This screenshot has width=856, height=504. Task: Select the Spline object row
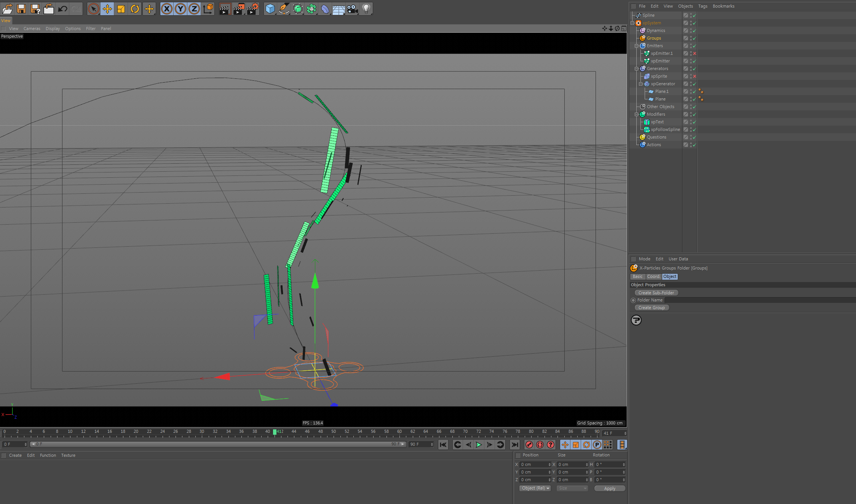coord(648,15)
